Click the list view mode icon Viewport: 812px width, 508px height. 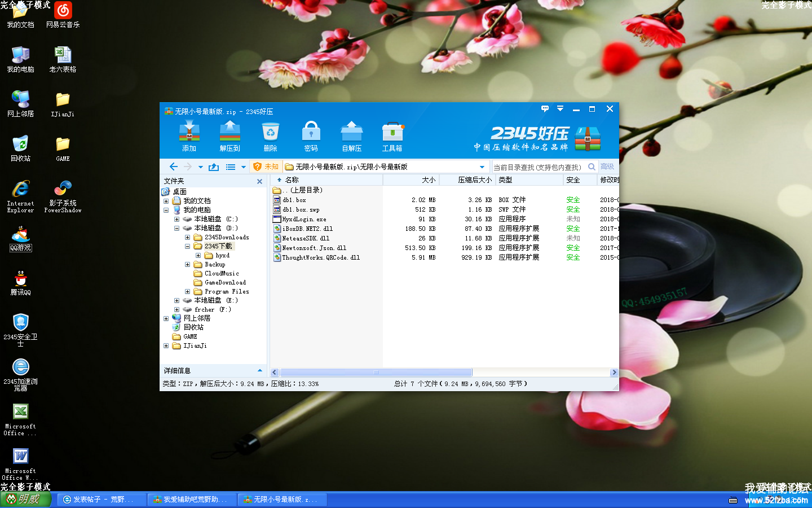231,167
